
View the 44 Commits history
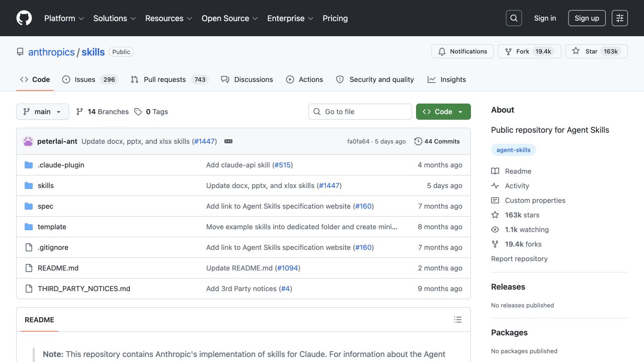437,141
